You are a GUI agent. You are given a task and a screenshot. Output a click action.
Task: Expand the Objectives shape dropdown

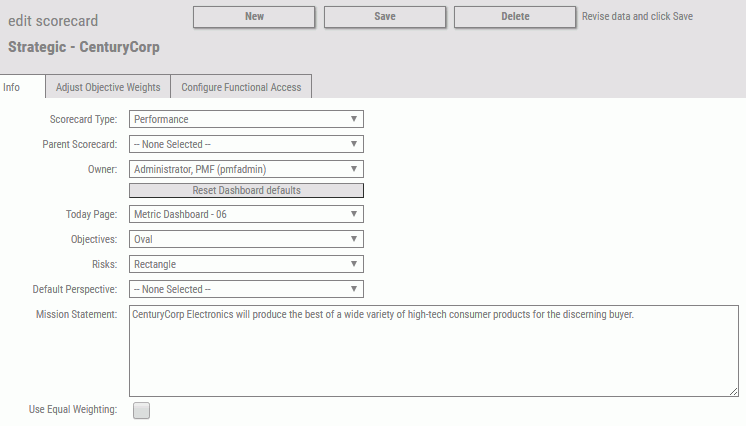coord(246,239)
